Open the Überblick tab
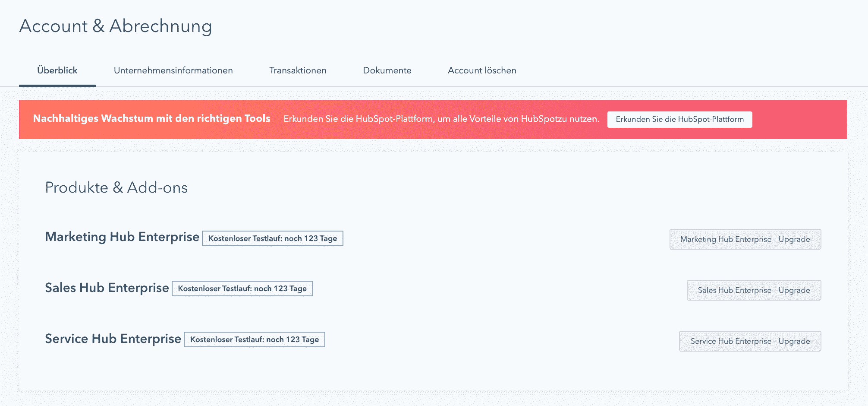The height and width of the screenshot is (406, 868). click(x=57, y=70)
